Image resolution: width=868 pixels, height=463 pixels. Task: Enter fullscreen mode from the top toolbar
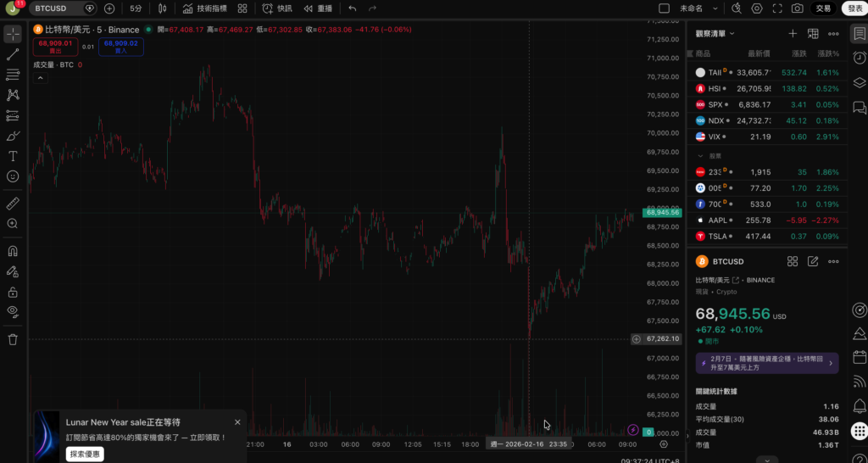point(776,8)
